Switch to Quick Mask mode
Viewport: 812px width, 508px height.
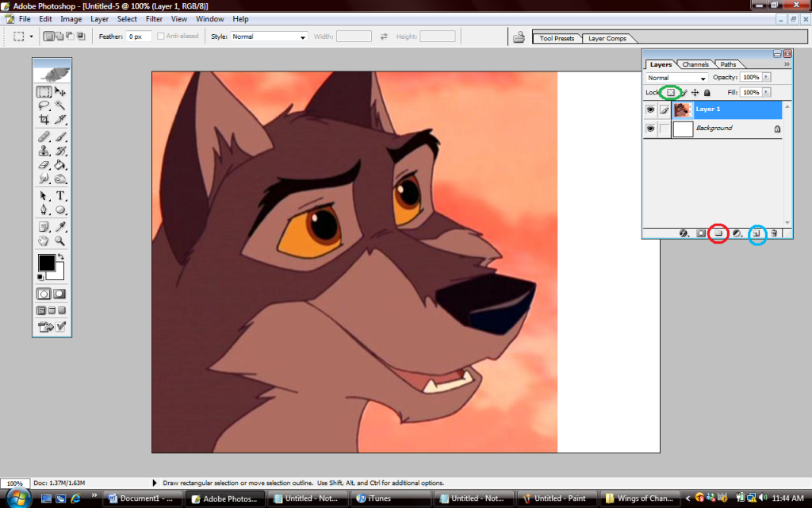(x=59, y=294)
